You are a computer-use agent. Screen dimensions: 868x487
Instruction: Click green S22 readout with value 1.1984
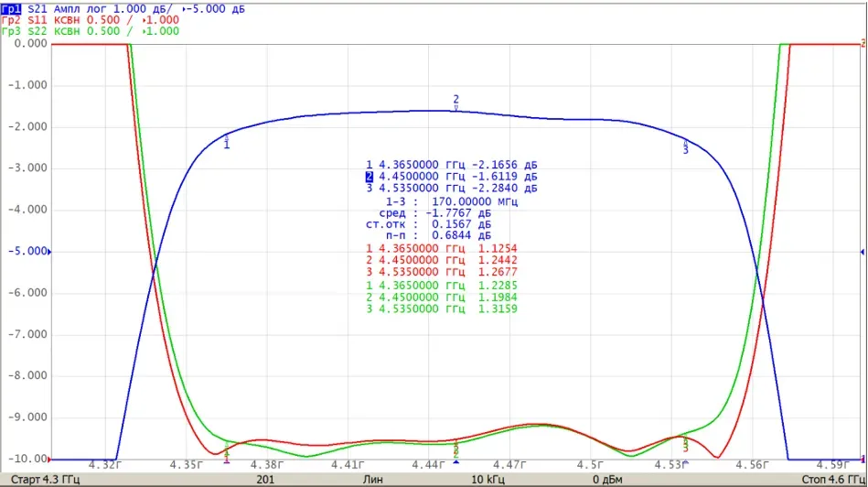click(441, 298)
